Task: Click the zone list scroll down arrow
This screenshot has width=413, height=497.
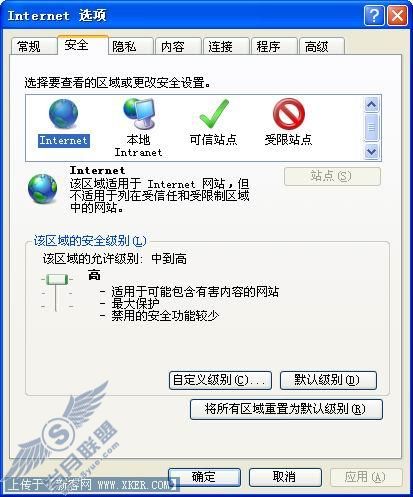Action: [x=371, y=152]
